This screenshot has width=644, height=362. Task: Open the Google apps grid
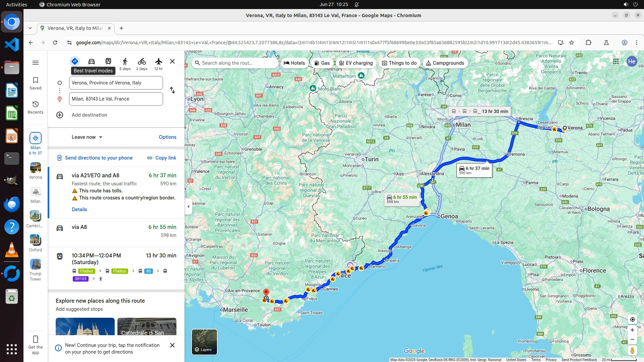pyautogui.click(x=616, y=61)
